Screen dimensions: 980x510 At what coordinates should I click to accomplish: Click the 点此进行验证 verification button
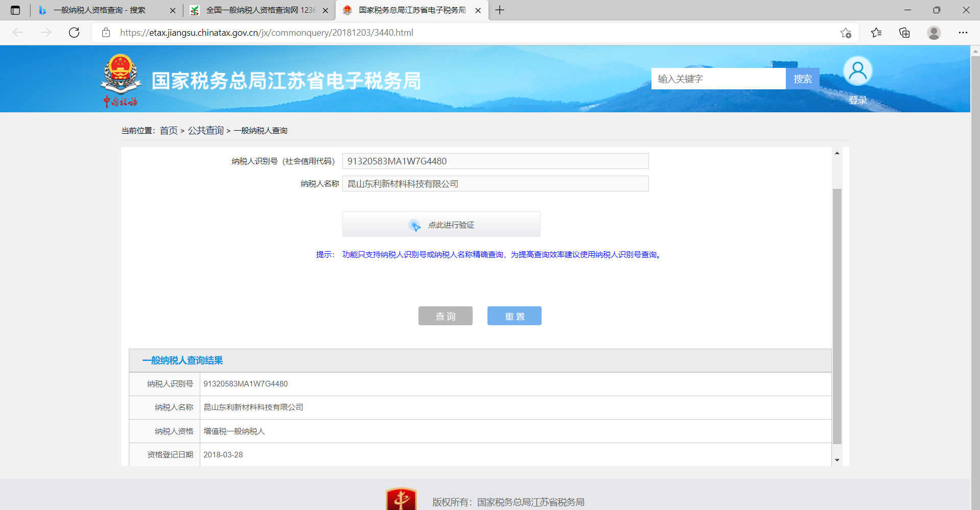441,225
